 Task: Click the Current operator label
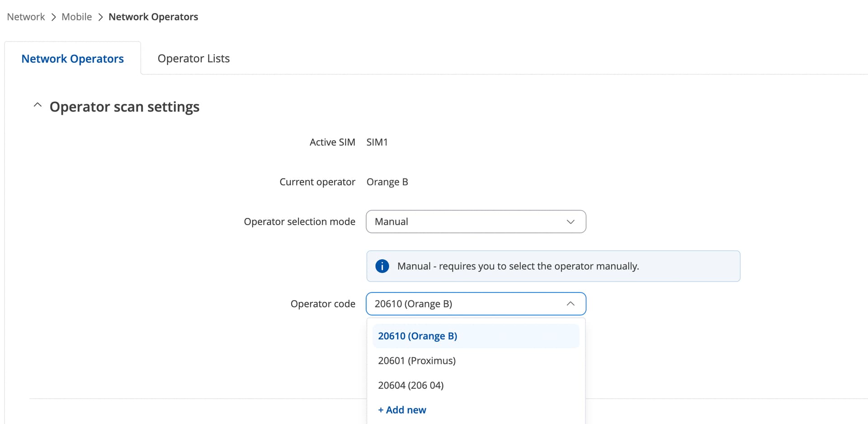tap(317, 182)
